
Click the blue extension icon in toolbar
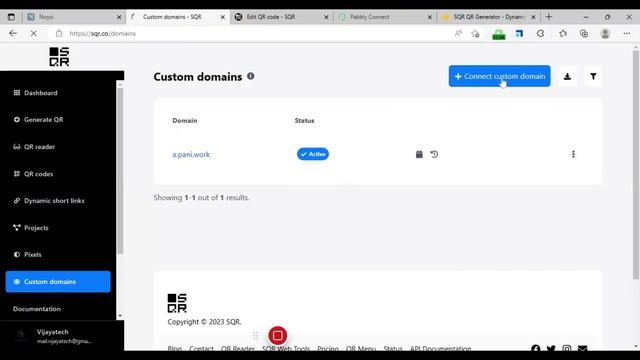coord(519,33)
